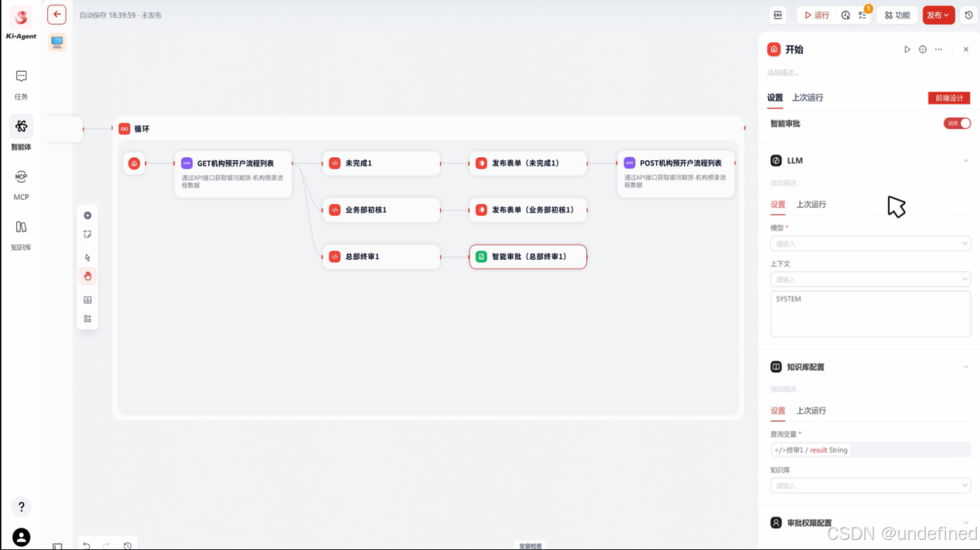
Task: Select the hand pan tool
Action: coord(87,276)
